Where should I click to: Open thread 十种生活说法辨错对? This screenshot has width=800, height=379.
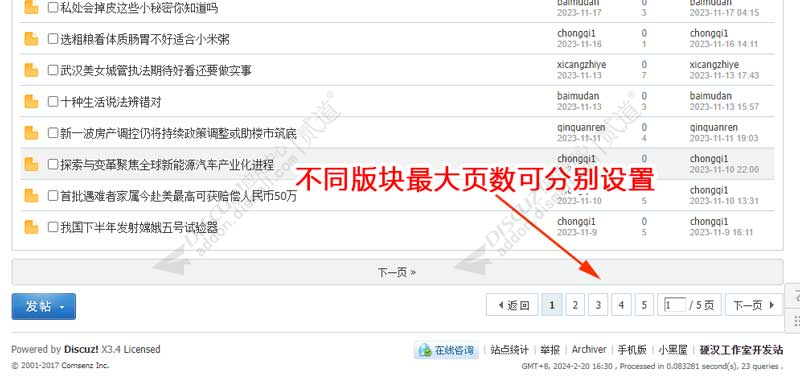(111, 102)
